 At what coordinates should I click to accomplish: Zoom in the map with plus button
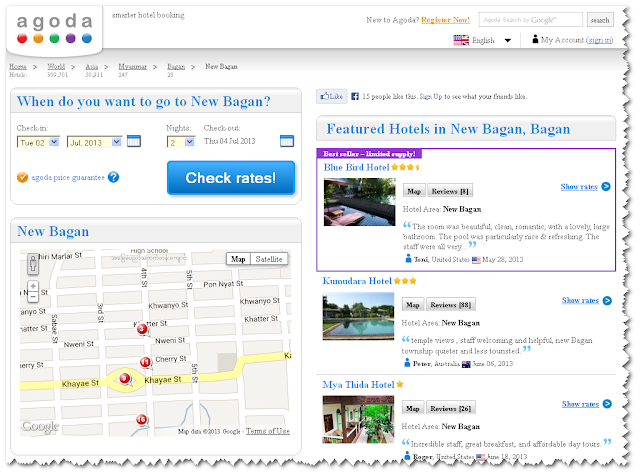(33, 286)
